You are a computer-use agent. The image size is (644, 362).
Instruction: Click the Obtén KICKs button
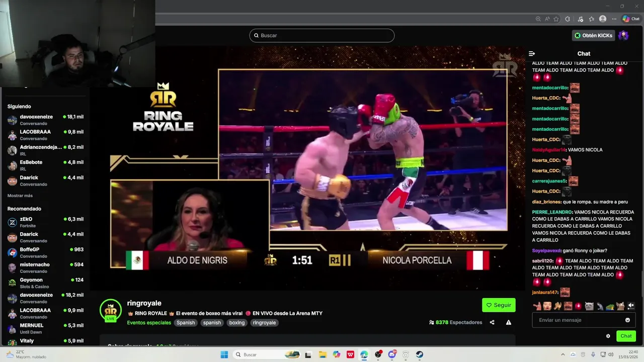tap(594, 35)
